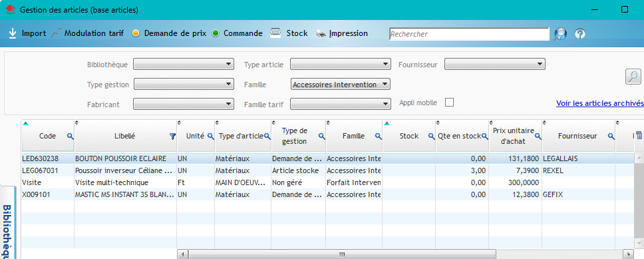Click search icon in Fournisseur column header

click(611, 136)
